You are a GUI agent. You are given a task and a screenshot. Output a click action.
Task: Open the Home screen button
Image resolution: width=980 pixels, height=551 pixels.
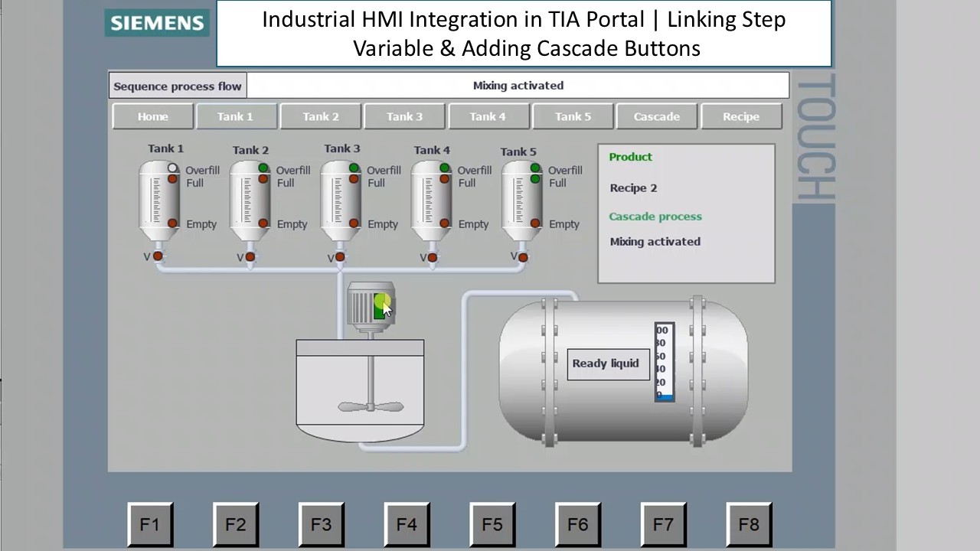[x=152, y=116]
